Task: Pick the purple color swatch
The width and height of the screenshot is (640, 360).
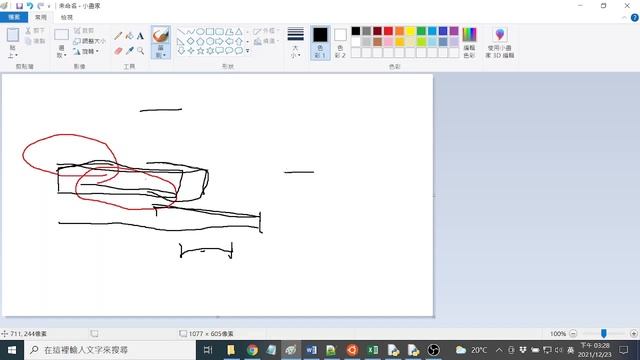Action: point(454,31)
